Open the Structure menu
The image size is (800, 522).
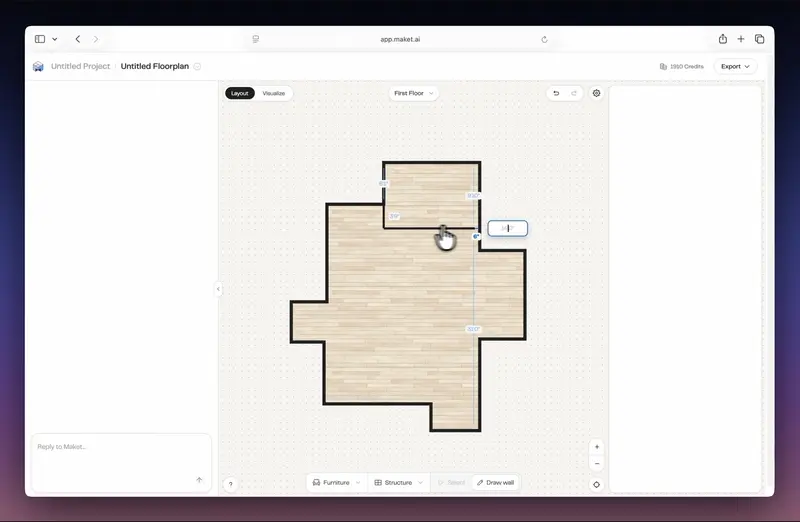pyautogui.click(x=398, y=483)
